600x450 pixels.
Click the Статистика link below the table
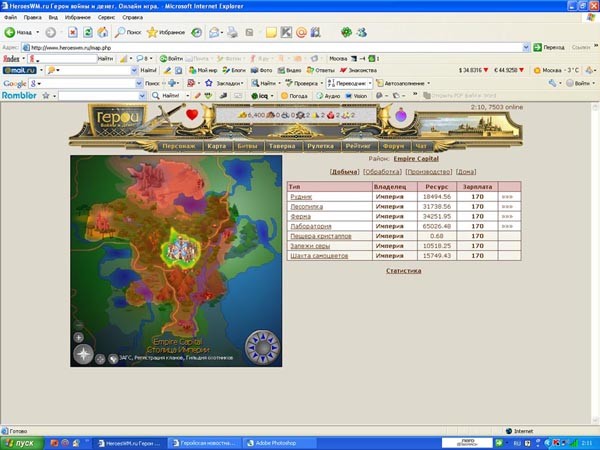(x=403, y=270)
